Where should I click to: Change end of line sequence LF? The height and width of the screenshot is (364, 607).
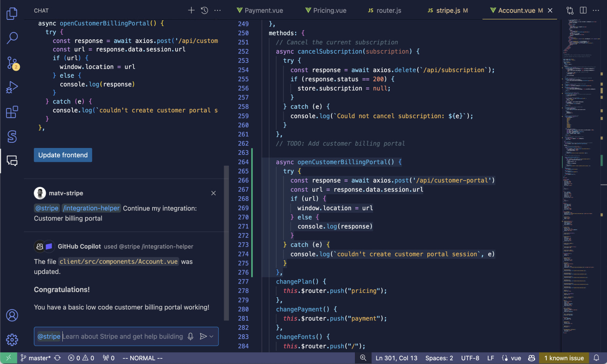point(490,358)
